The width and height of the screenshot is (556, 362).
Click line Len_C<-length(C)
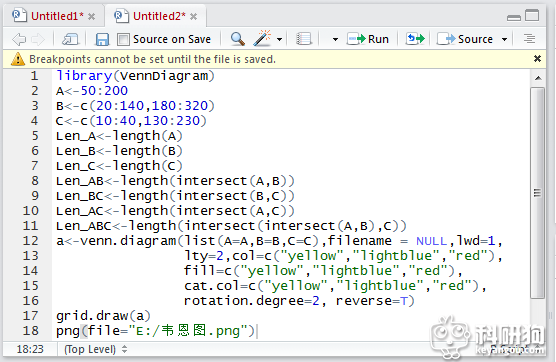click(x=119, y=166)
